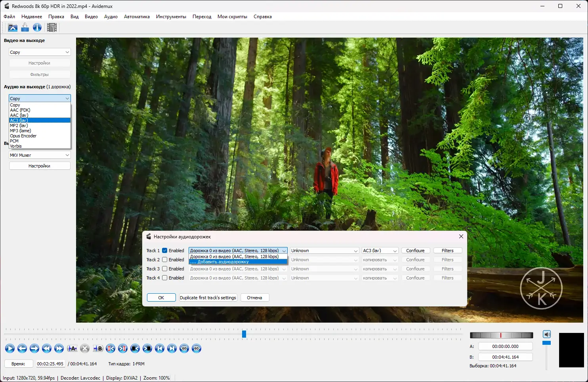
Task: Click the Open Video folder icon
Action: (13, 27)
